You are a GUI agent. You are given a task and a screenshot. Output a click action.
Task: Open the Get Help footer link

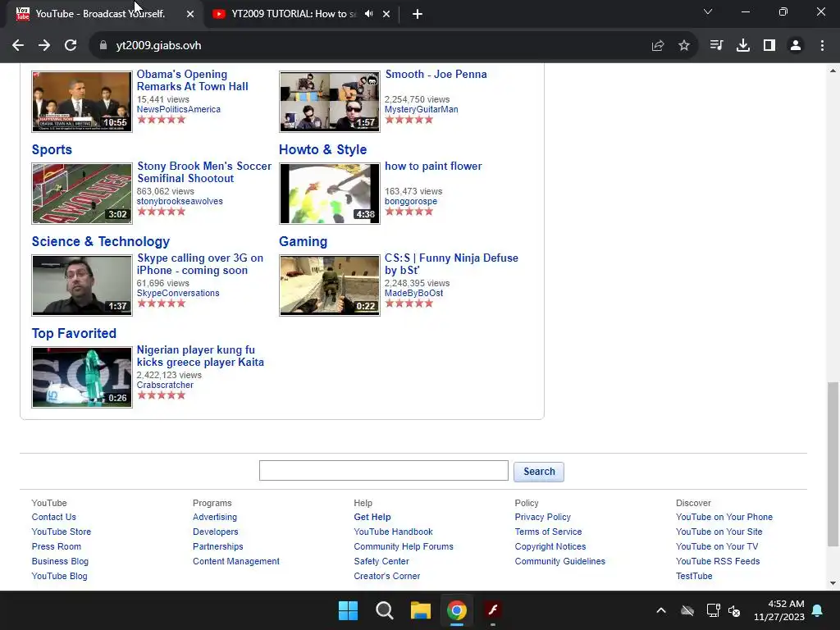[x=372, y=517]
